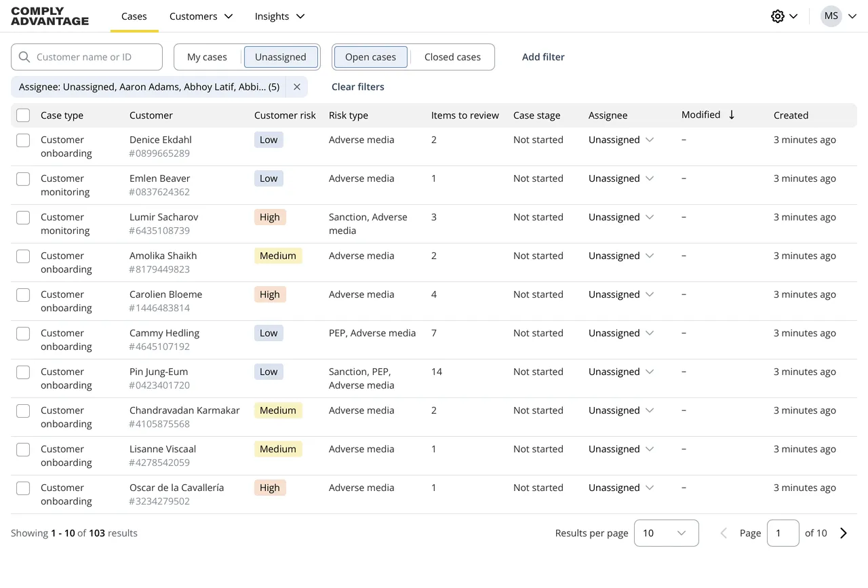
Task: Click the search magnifier icon
Action: pyautogui.click(x=24, y=57)
